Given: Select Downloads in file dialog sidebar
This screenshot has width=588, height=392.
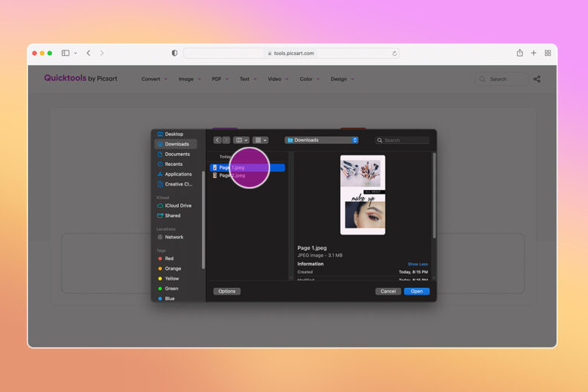Looking at the screenshot, I should (x=175, y=144).
